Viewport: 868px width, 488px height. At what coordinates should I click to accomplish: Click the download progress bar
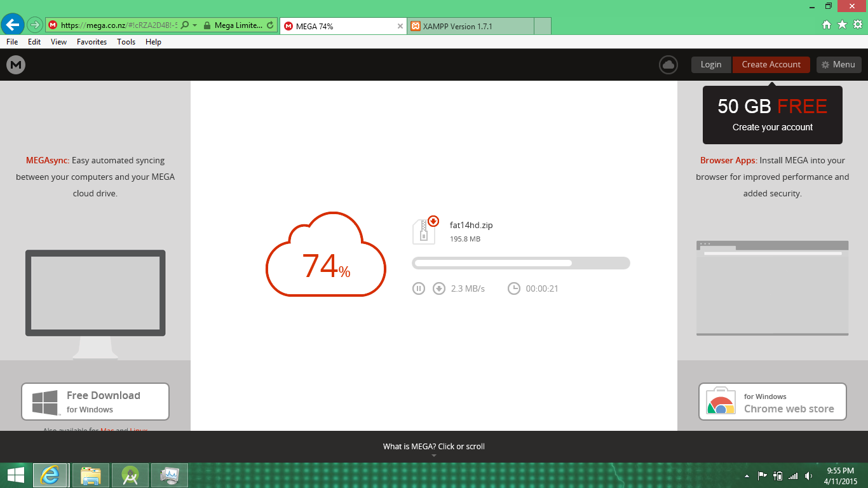521,263
